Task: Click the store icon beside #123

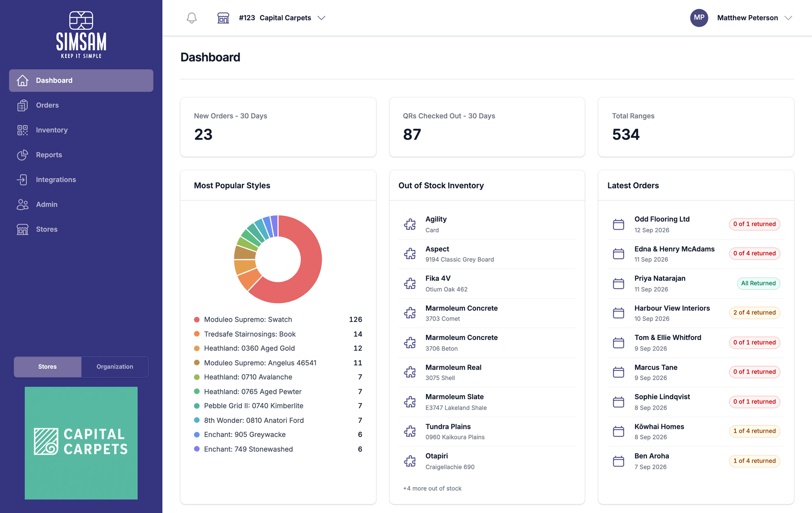Action: pyautogui.click(x=223, y=18)
